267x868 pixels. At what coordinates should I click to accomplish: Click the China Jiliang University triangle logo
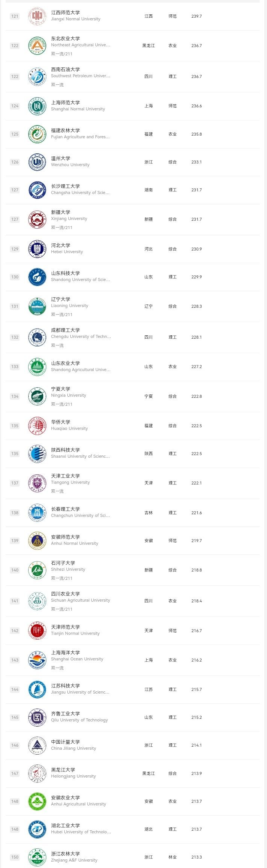(37, 745)
